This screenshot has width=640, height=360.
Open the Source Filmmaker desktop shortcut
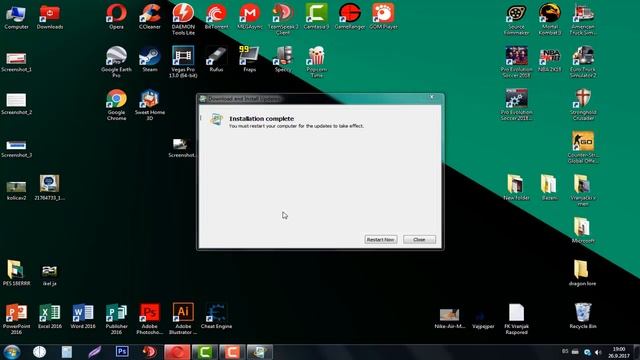pyautogui.click(x=516, y=19)
